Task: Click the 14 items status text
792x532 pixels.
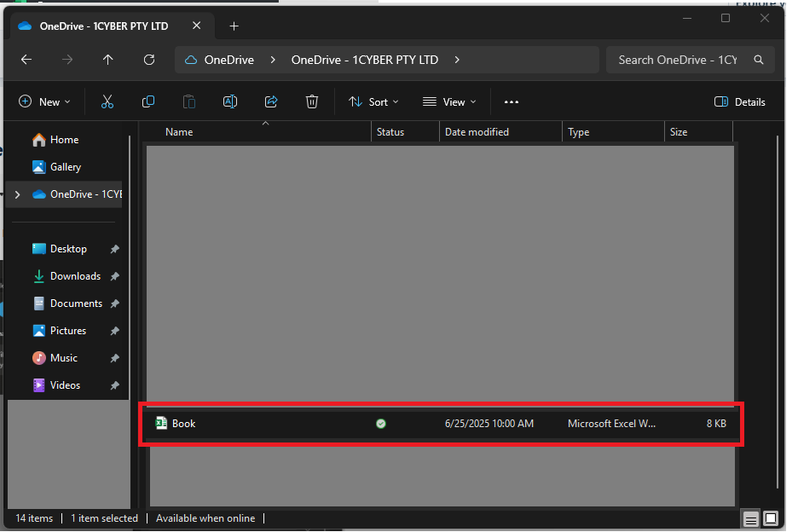Action: click(34, 518)
